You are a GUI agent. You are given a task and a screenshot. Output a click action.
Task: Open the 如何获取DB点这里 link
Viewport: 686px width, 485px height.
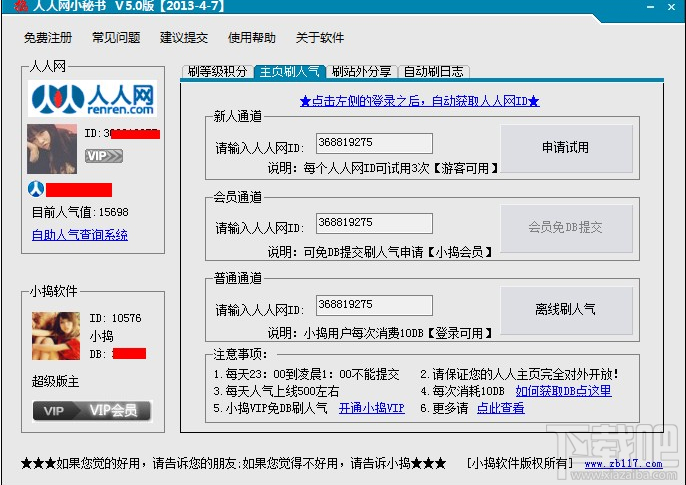pos(564,391)
